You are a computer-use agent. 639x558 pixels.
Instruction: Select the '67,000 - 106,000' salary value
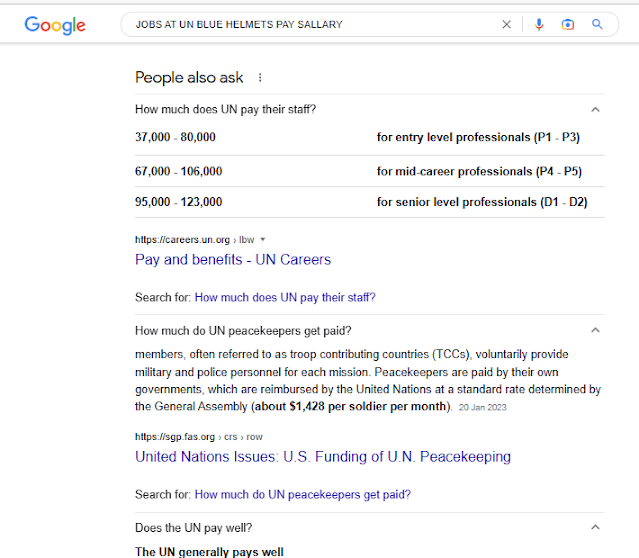(x=178, y=171)
